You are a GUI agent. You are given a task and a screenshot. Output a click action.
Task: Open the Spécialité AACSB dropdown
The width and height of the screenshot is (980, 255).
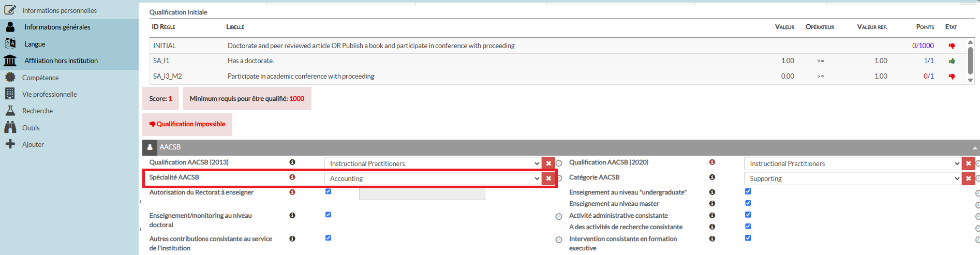pyautogui.click(x=433, y=178)
